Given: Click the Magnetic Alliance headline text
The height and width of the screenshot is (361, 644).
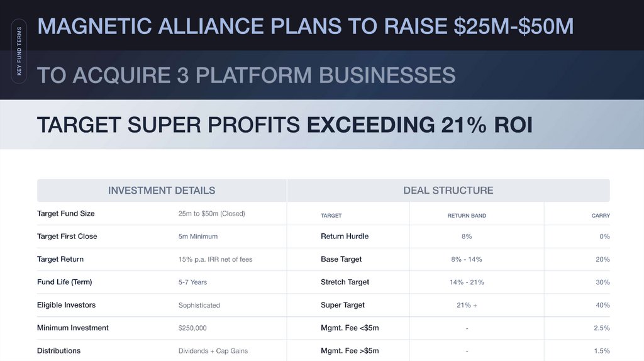Looking at the screenshot, I should 305,26.
